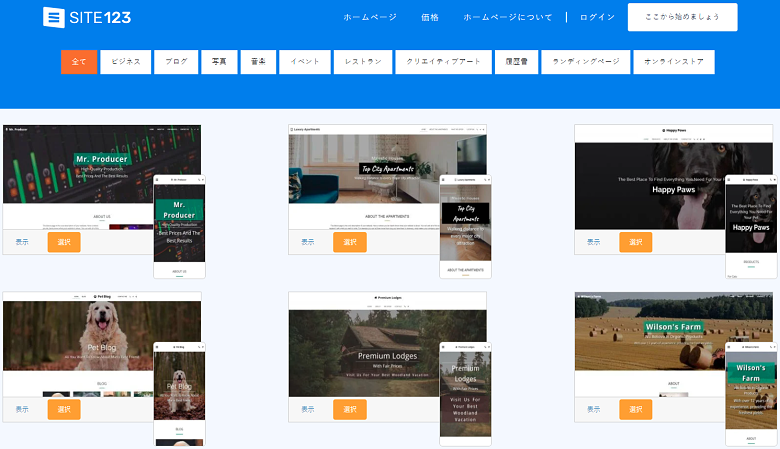Select the イベント category tab
Viewport: 780px width, 449px height.
(x=305, y=62)
